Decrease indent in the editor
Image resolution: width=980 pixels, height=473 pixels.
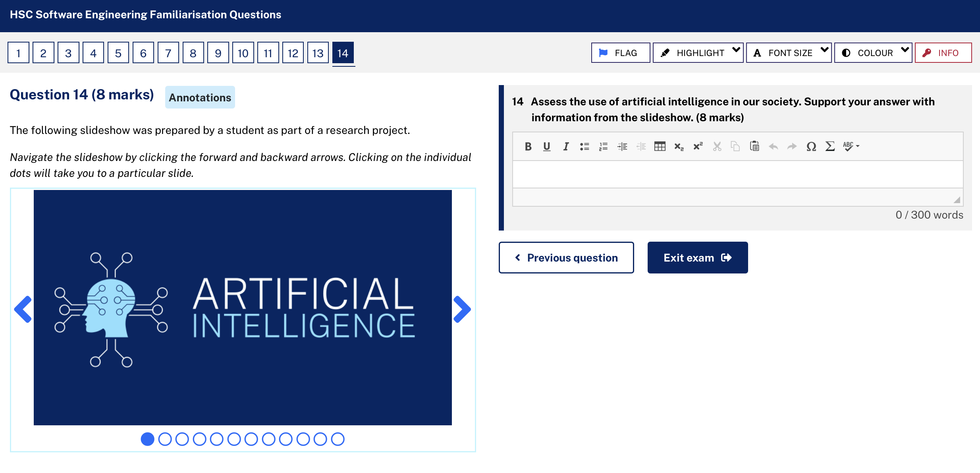(x=641, y=146)
